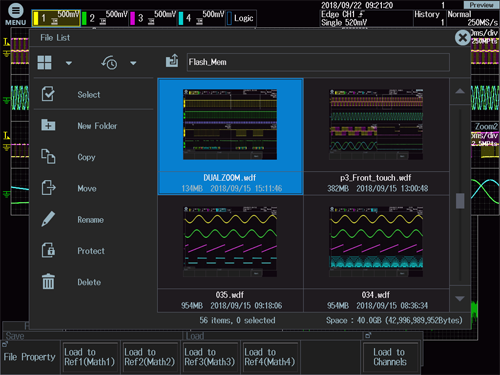Click the sort by date clock icon
Screen dimensions: 500x375
tap(109, 62)
